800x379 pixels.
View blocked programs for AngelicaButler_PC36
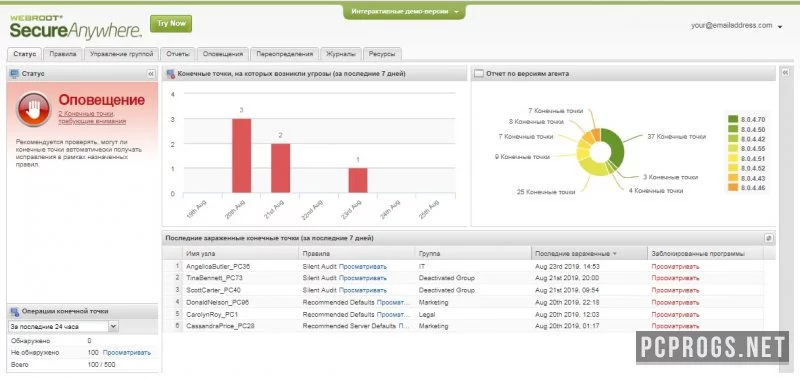pyautogui.click(x=675, y=266)
